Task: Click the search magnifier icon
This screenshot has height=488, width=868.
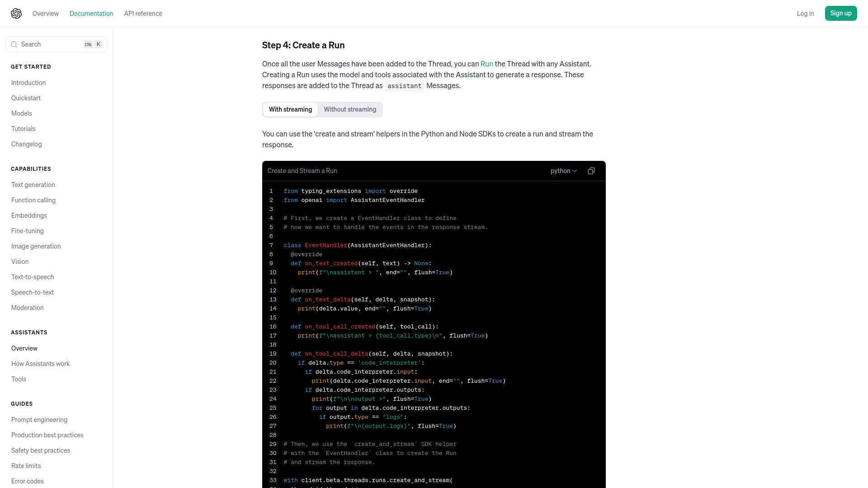Action: pos(14,44)
